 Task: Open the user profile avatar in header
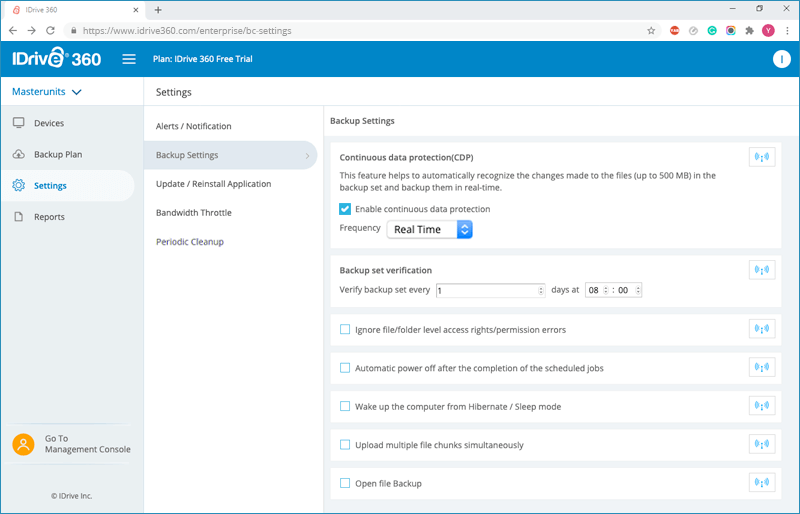point(781,59)
